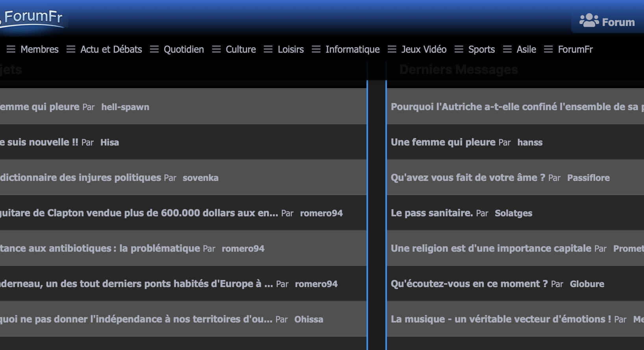Click the hamburger icon beside Culture
The height and width of the screenshot is (350, 644).
(217, 49)
